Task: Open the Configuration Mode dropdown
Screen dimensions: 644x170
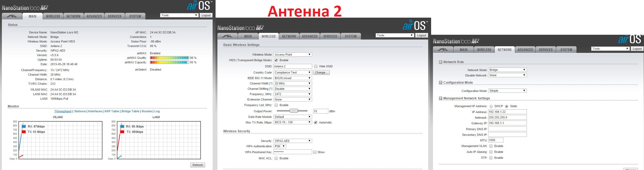Action: [x=507, y=91]
